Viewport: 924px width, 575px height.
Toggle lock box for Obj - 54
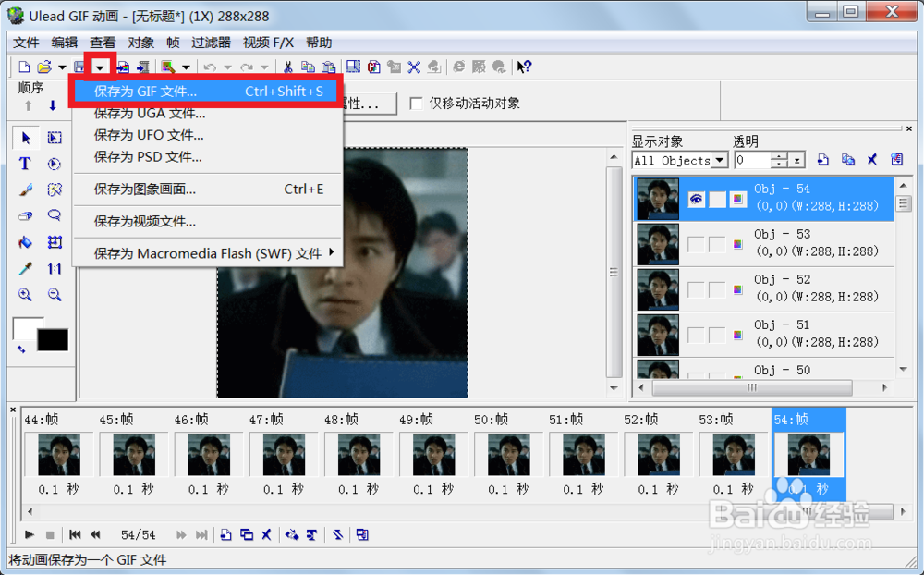(x=717, y=200)
